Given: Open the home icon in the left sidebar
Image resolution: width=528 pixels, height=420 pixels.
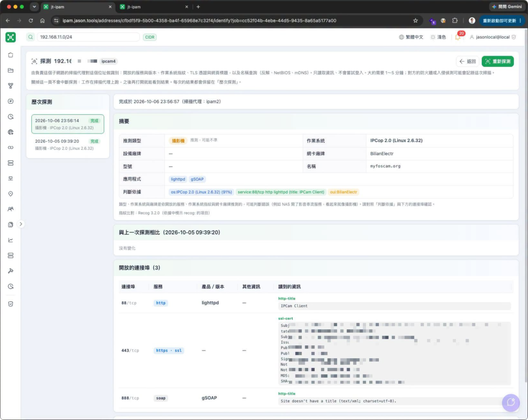Looking at the screenshot, I should [11, 55].
